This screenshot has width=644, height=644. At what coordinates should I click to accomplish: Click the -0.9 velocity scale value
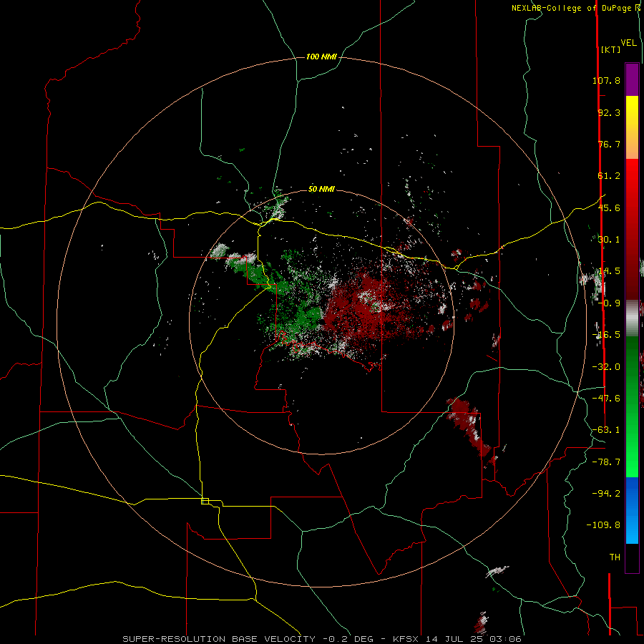click(609, 303)
